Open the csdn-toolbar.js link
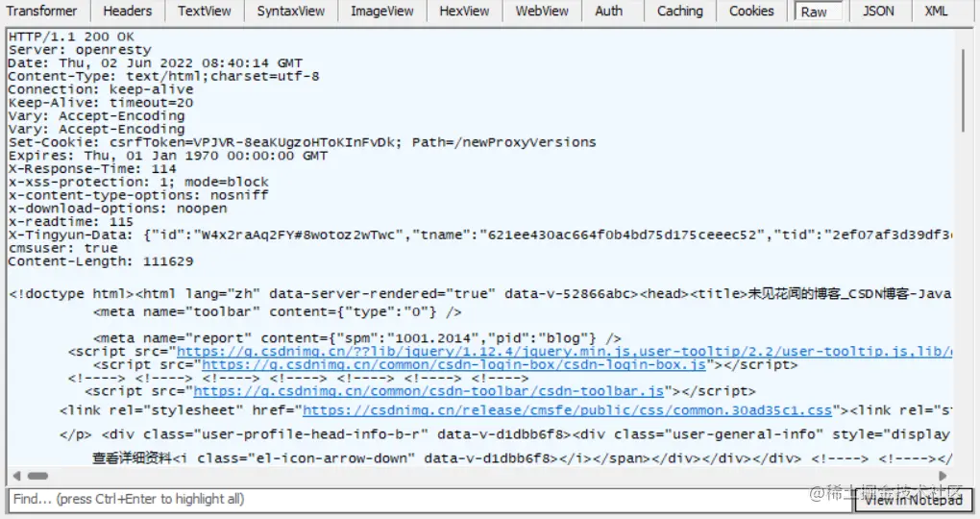The width and height of the screenshot is (980, 519). (x=429, y=391)
